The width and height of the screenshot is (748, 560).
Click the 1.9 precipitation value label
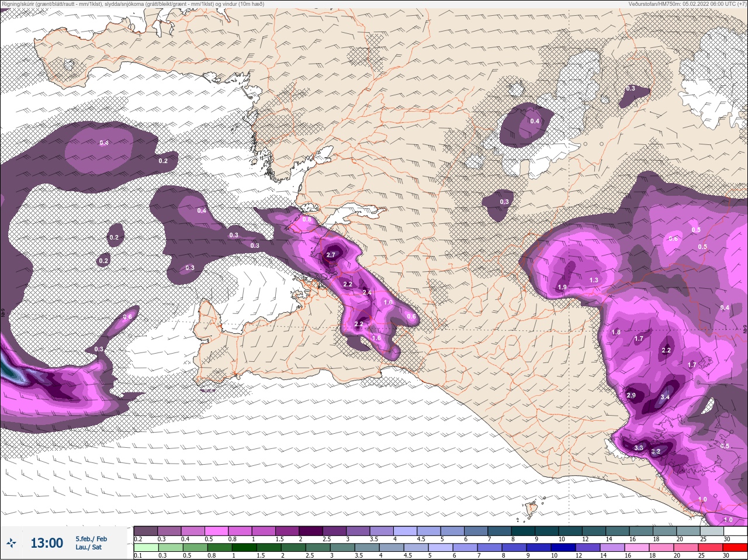tap(562, 287)
